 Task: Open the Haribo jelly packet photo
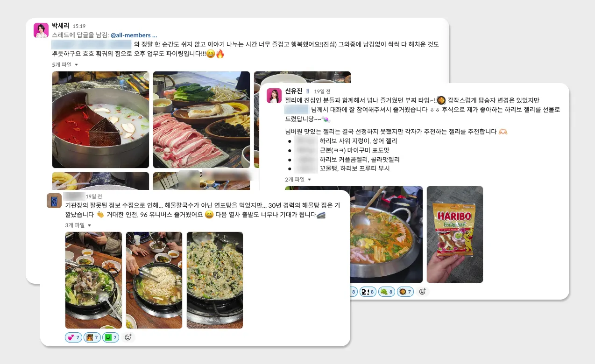455,234
